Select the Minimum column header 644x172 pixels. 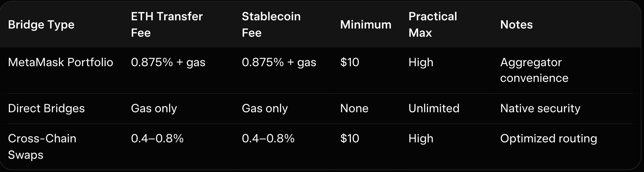(365, 25)
